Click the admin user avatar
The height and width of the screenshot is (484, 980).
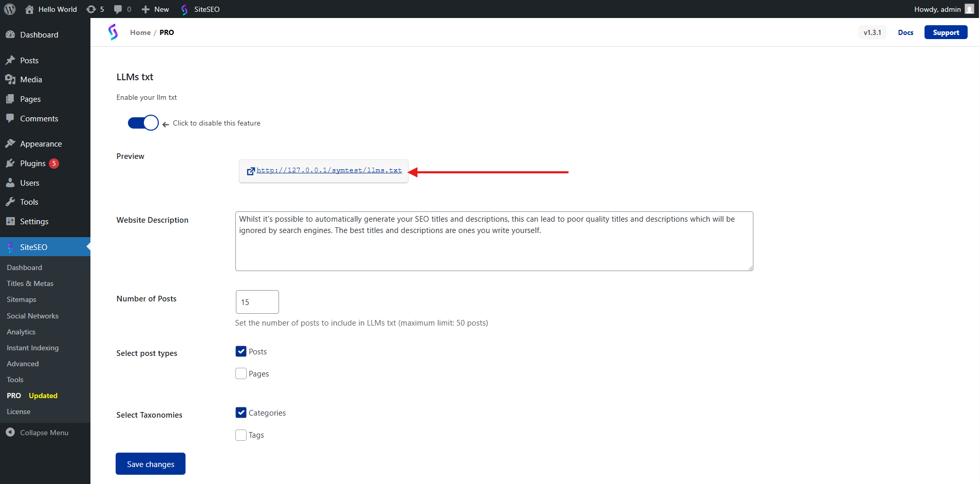(x=969, y=9)
